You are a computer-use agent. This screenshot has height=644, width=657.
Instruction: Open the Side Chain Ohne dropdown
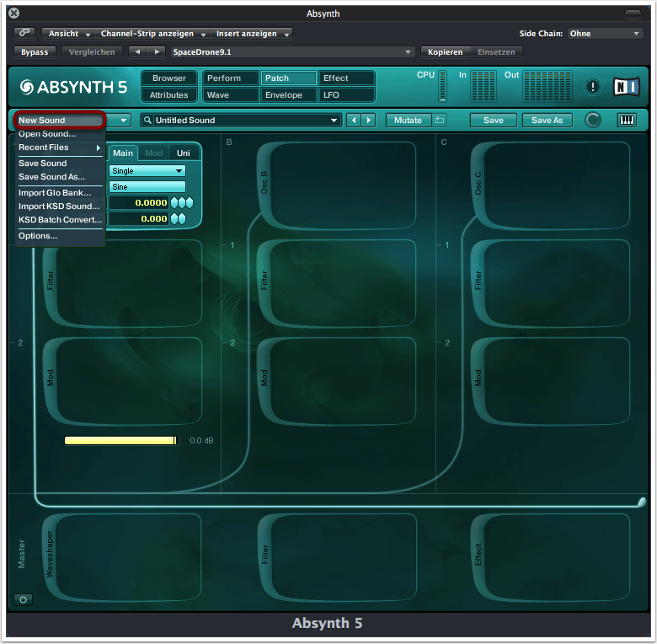pos(605,34)
